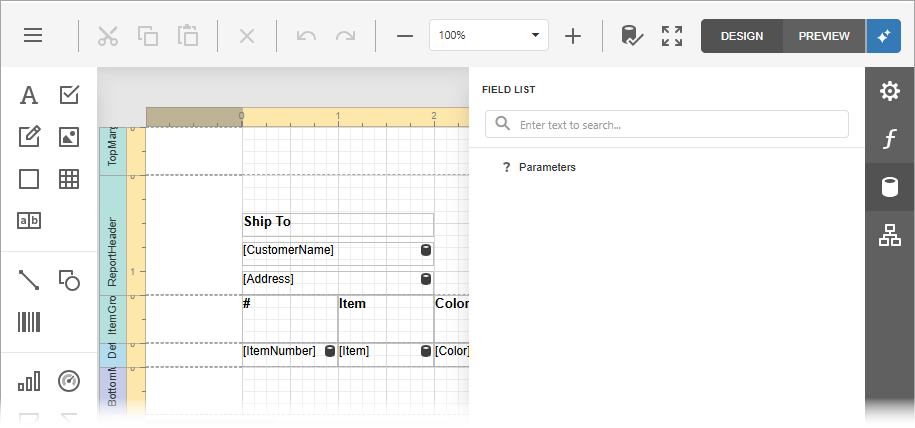Select the ItemGroup header band label
This screenshot has height=428, width=915.
pyautogui.click(x=113, y=319)
